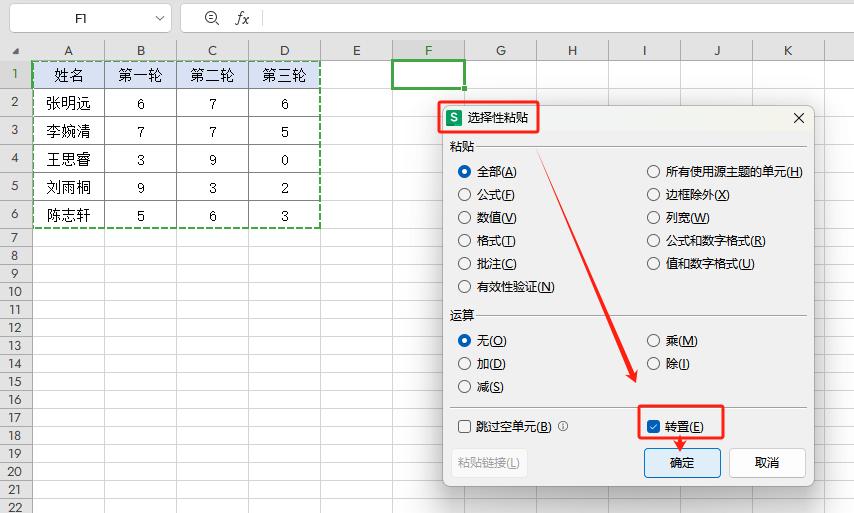
Task: Select column A header
Action: pos(69,51)
